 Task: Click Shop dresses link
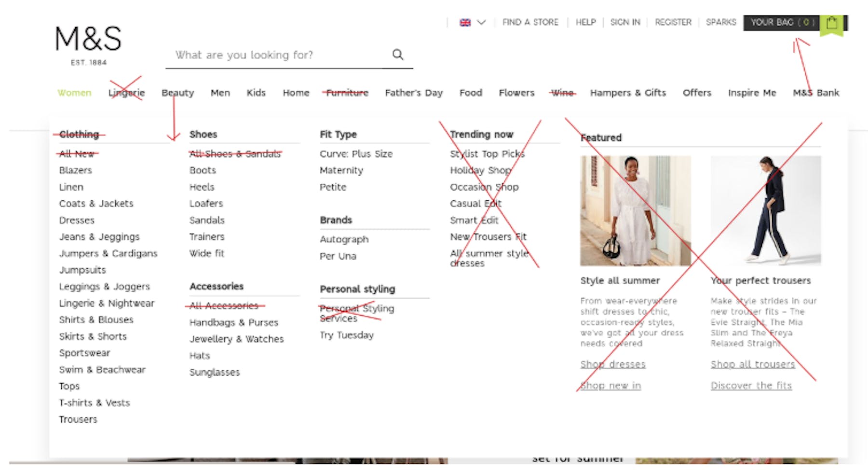point(613,364)
